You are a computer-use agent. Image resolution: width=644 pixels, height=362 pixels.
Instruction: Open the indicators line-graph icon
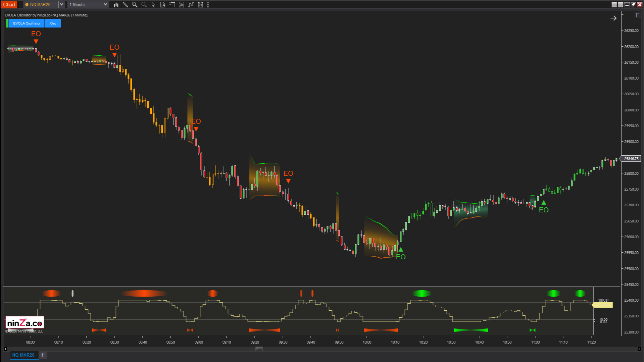191,4
